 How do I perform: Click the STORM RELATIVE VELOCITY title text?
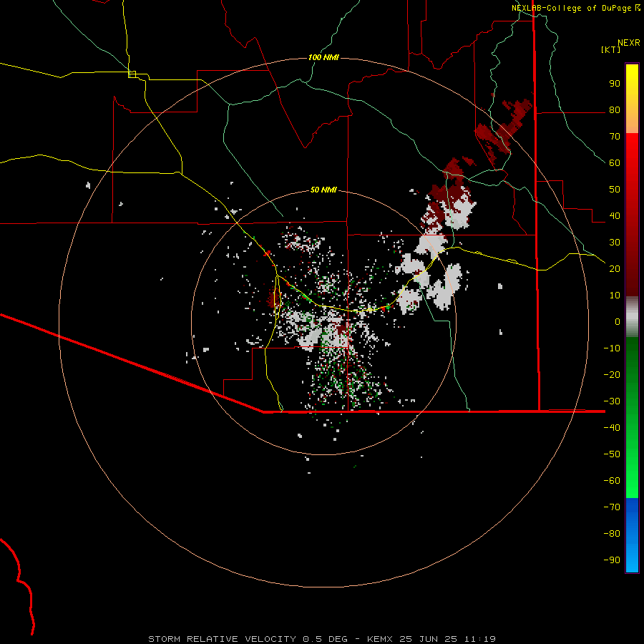222,639
